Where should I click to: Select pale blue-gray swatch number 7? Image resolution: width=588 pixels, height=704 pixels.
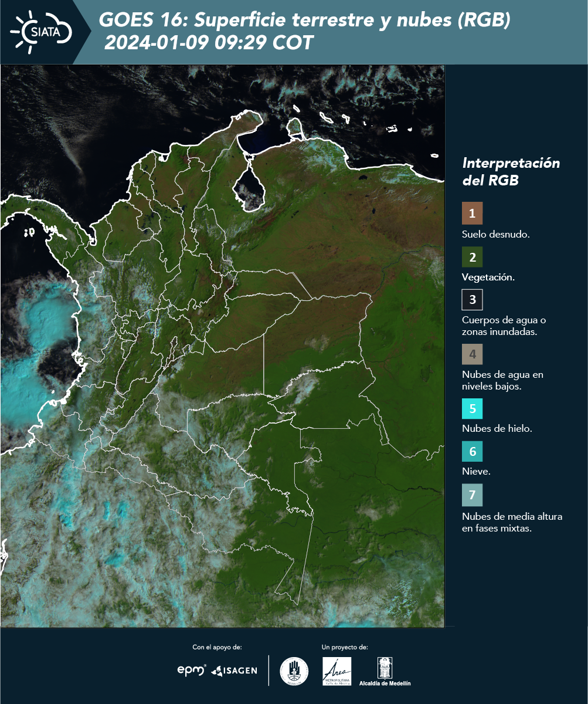point(472,495)
